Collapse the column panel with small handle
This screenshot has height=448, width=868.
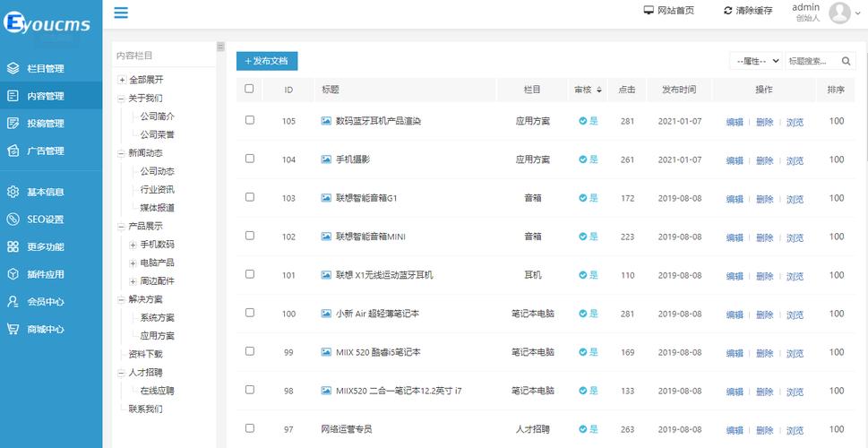point(220,47)
